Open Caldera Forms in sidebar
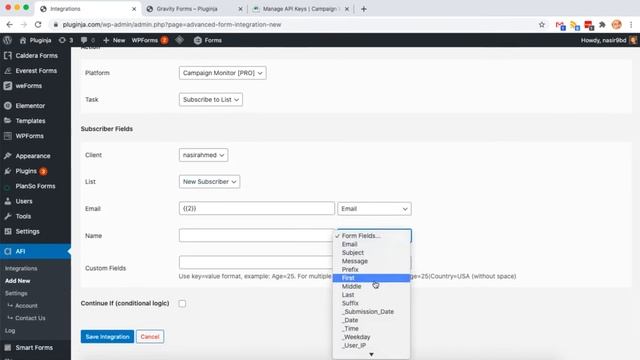Screen dimensions: 640x360 (36, 56)
